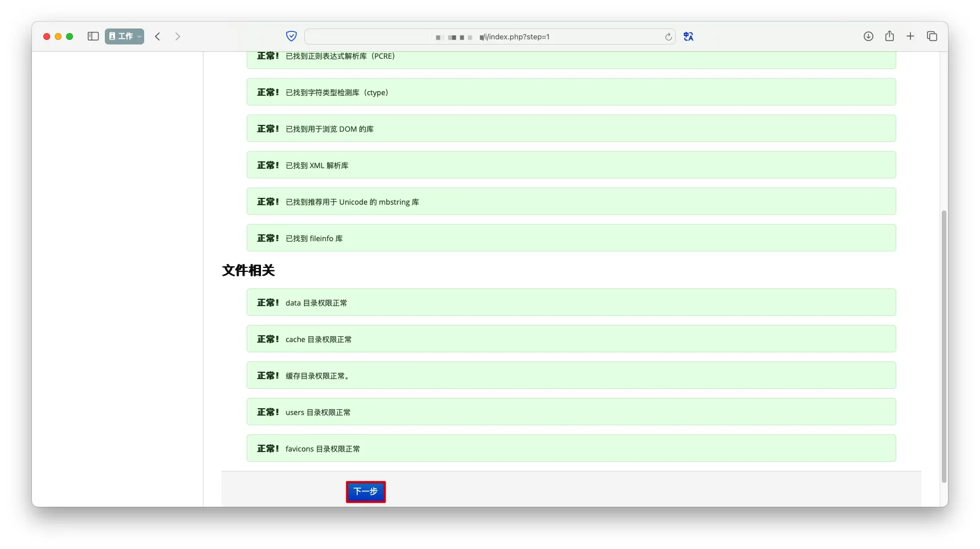980x549 pixels.
Task: Open the Share menu
Action: pyautogui.click(x=889, y=36)
